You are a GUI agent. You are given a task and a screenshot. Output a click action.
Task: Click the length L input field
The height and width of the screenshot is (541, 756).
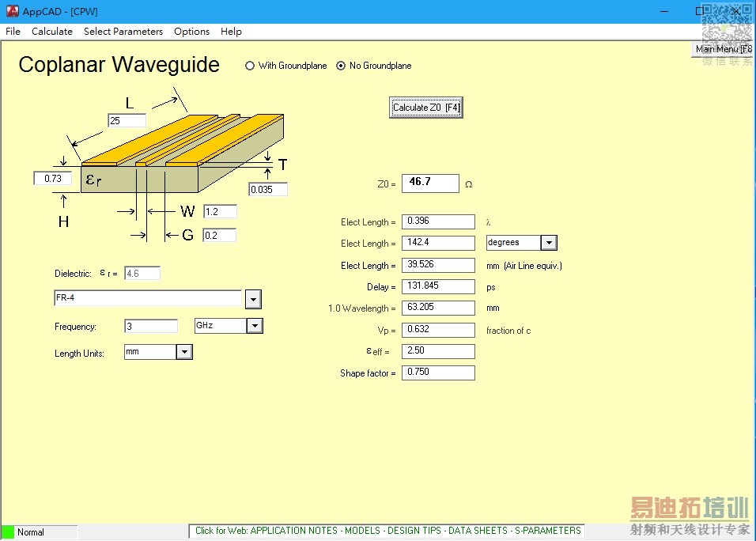[127, 120]
